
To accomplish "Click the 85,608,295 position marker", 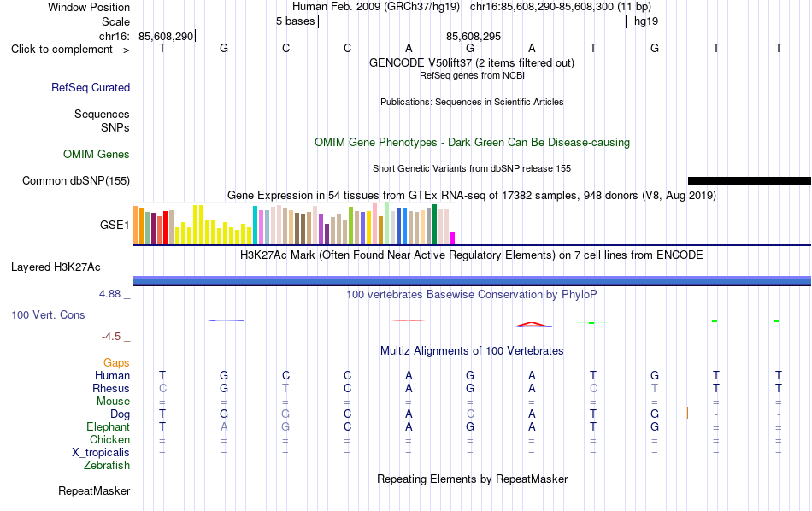I will [474, 36].
